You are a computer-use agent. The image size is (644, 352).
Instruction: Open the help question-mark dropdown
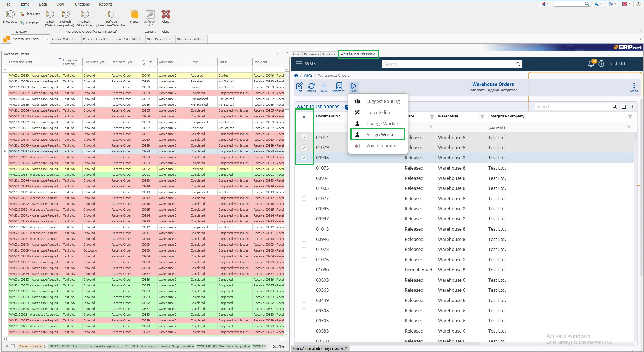coord(612,4)
